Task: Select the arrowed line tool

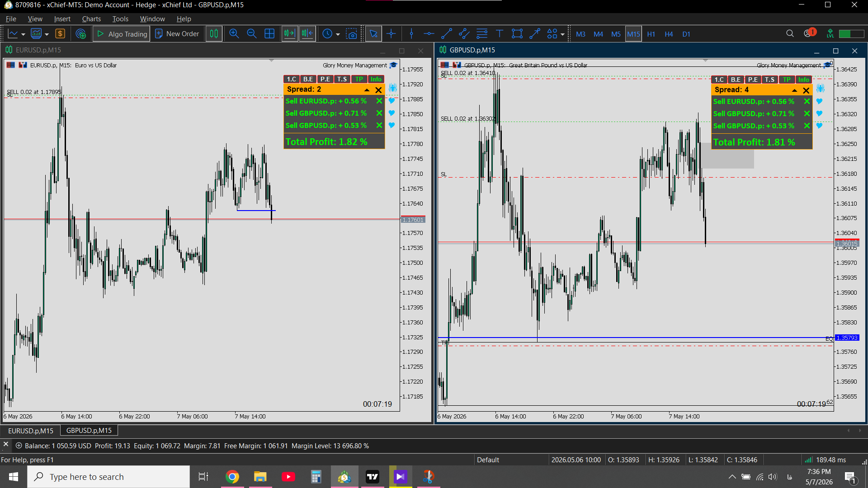Action: point(535,34)
